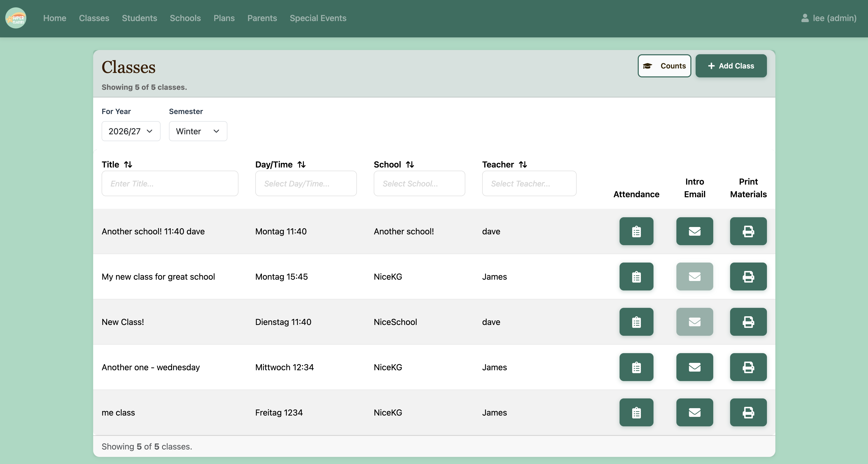Sort the table by School
This screenshot has height=464, width=868.
coord(410,165)
